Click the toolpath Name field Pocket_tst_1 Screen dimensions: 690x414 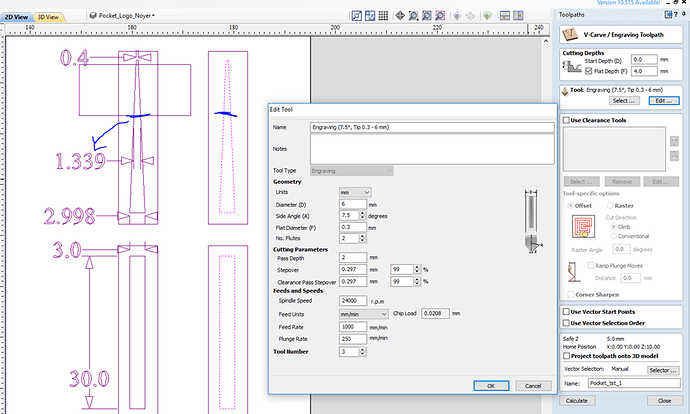[634, 383]
